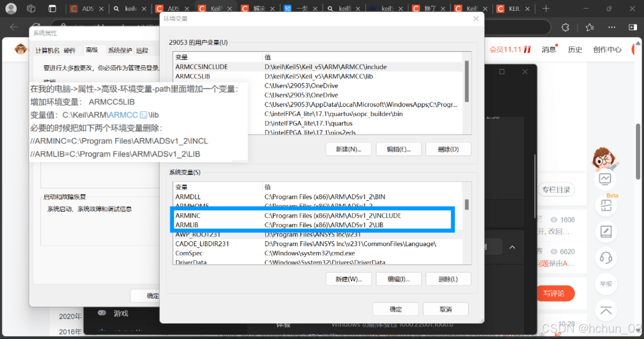Open the 消息 menu
Screen dimensions: 644x339
click(548, 49)
